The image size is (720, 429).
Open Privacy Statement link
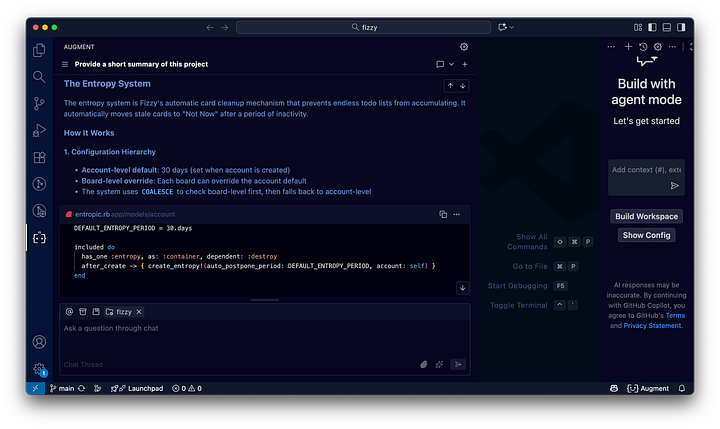(652, 326)
